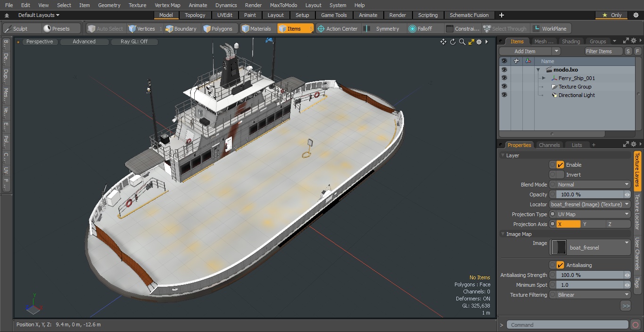Open the Geometry menu
The height and width of the screenshot is (332, 644).
[x=109, y=5]
